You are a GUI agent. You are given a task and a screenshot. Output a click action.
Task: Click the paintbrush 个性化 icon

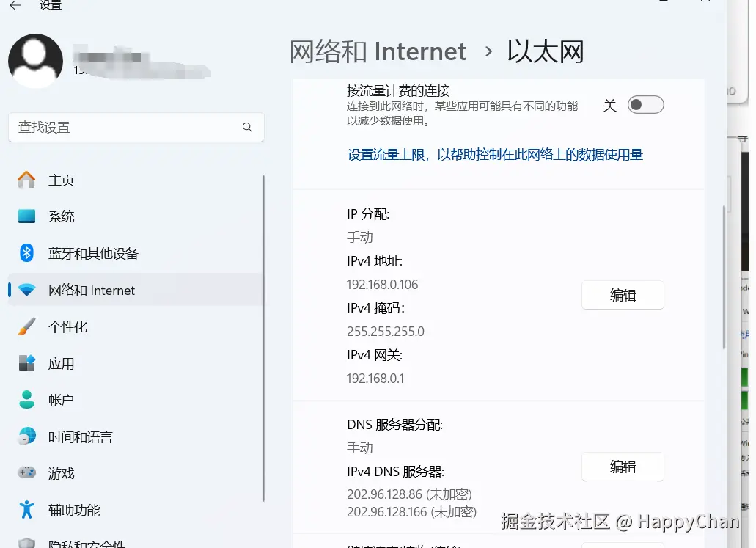[x=26, y=326]
